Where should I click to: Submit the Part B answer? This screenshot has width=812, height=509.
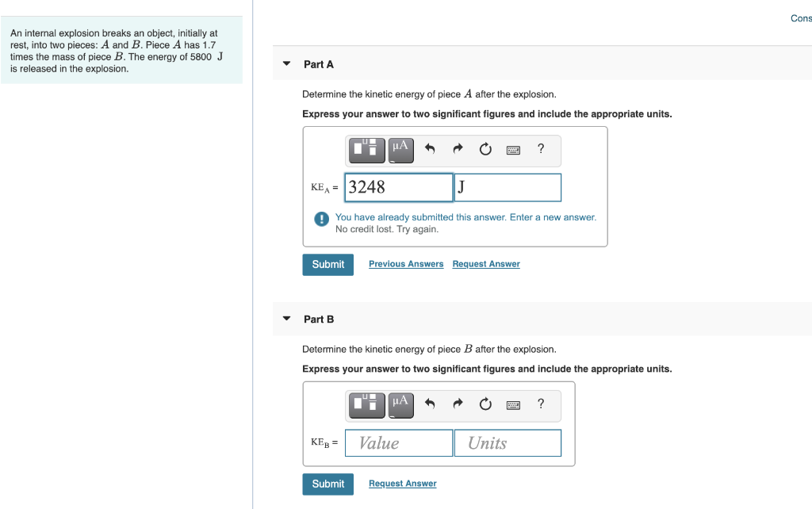[x=327, y=484]
